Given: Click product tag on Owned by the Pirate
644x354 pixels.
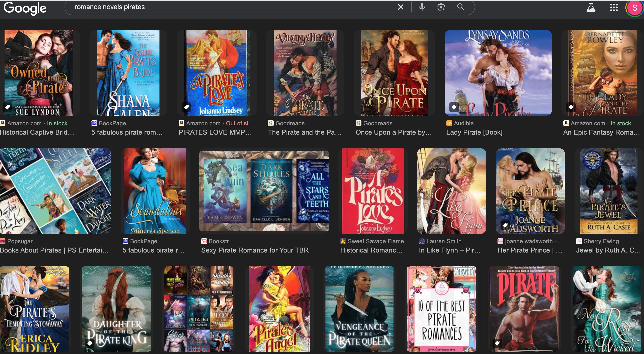Looking at the screenshot, I should click(8, 107).
